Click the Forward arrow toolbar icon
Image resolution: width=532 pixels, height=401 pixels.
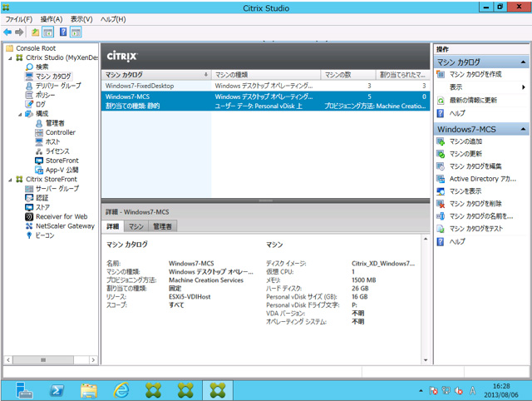pyautogui.click(x=19, y=32)
